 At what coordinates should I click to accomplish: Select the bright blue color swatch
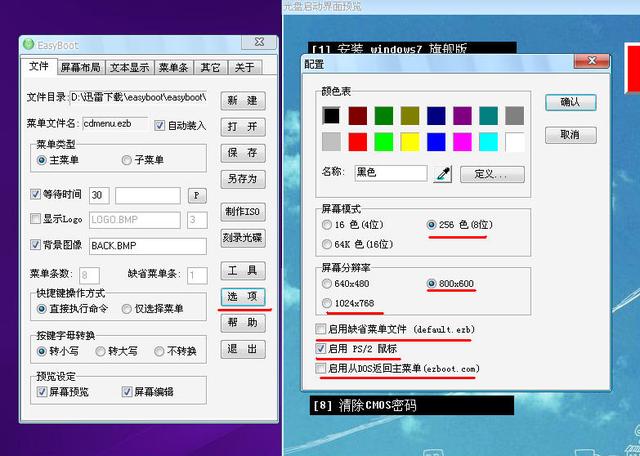[x=436, y=142]
